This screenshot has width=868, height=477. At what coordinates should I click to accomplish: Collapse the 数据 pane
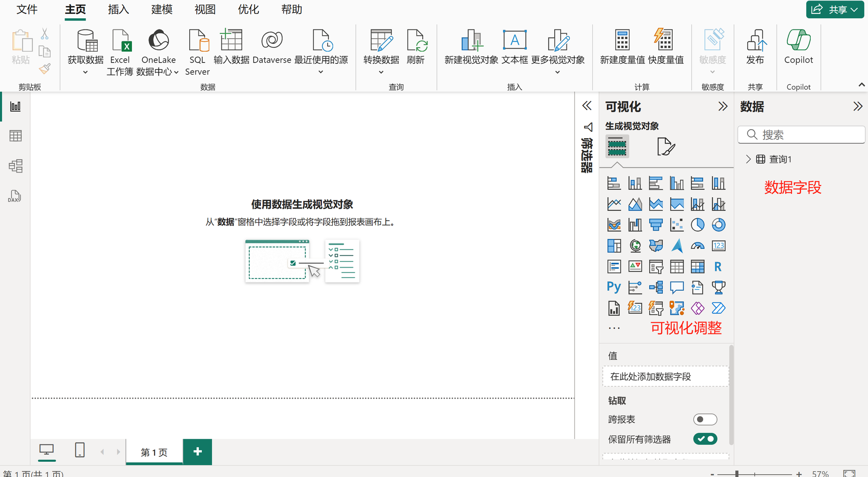pyautogui.click(x=858, y=106)
